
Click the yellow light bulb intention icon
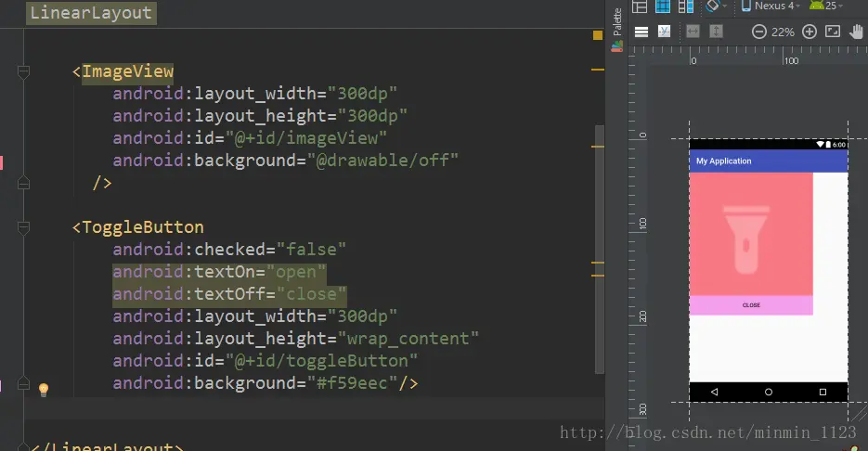click(x=44, y=389)
